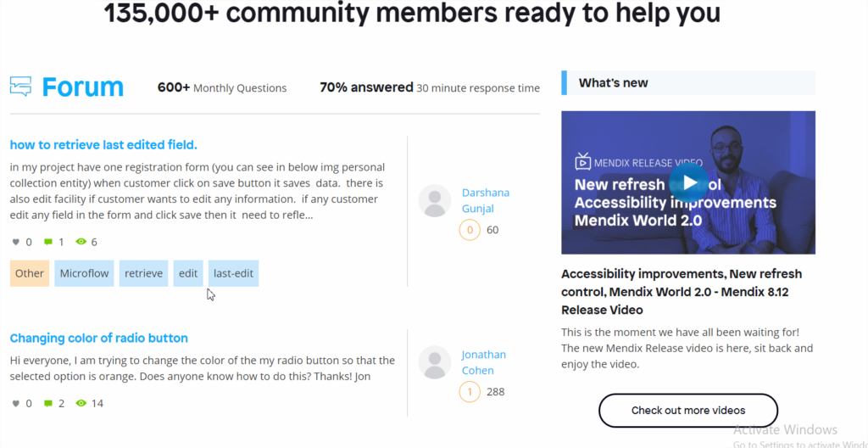Click Darshana's orange points badge
868x448 pixels.
coord(470,230)
